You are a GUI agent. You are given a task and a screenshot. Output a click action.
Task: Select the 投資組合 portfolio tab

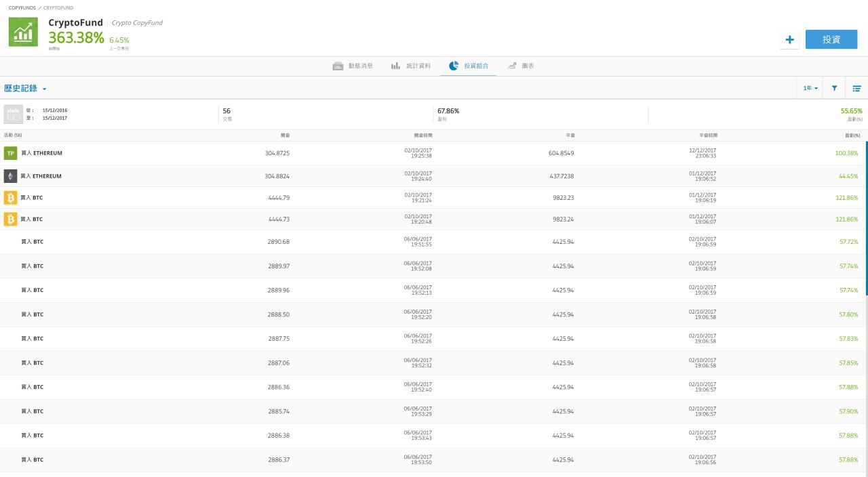(468, 66)
